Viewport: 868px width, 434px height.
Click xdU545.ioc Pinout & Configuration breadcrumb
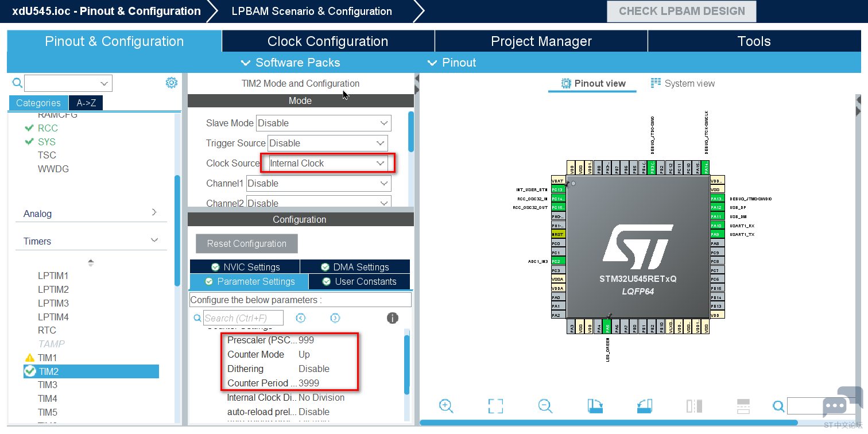coord(106,11)
